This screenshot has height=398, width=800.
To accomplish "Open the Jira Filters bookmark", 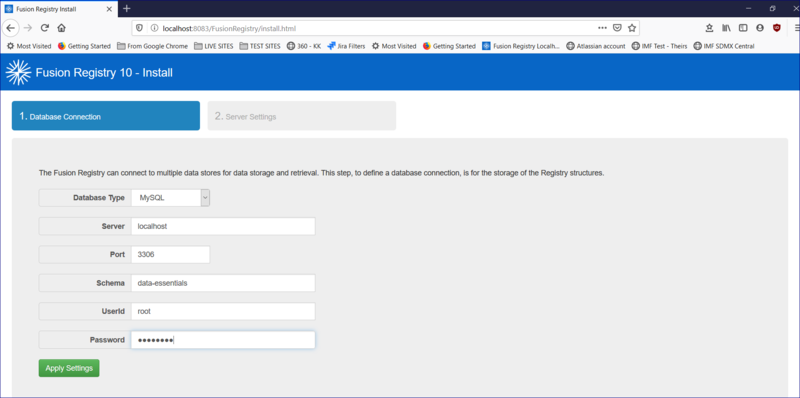I will pos(346,46).
